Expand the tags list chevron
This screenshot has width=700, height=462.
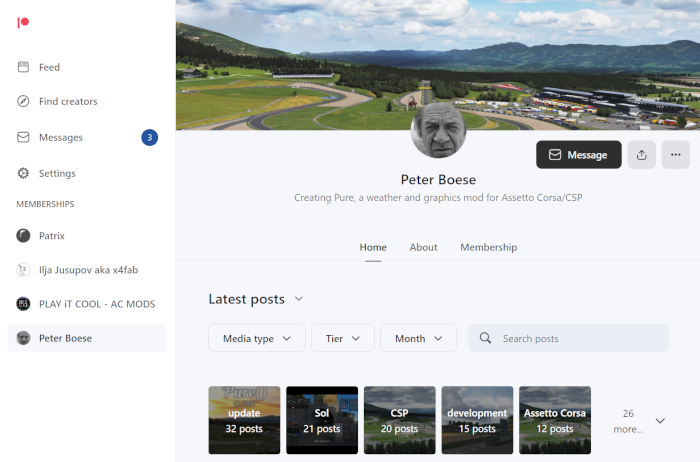click(x=660, y=421)
